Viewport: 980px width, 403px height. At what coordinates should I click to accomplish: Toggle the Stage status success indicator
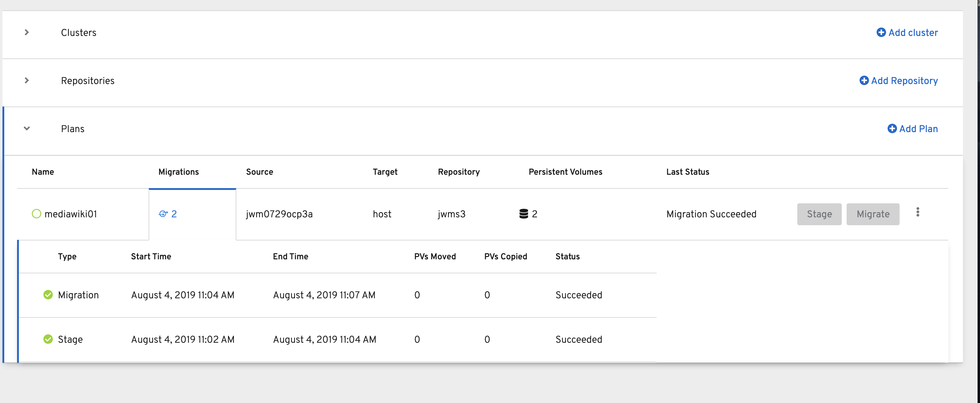click(x=48, y=339)
